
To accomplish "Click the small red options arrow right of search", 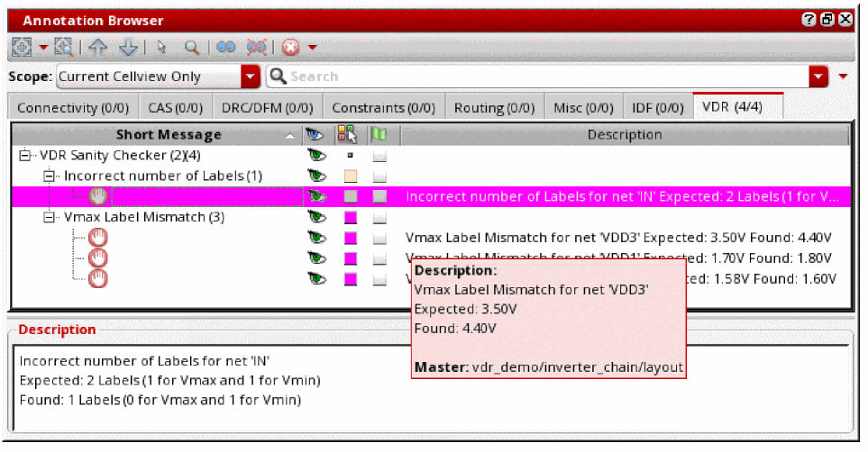I will click(x=843, y=77).
